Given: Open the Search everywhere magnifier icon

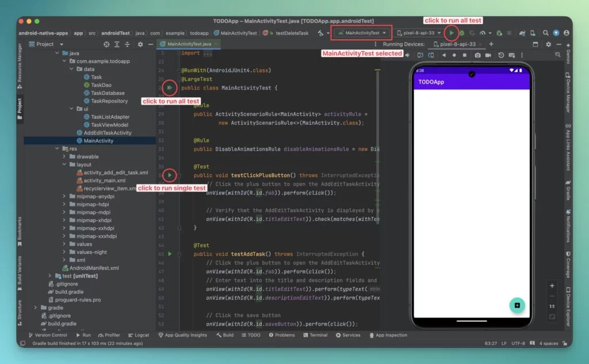Looking at the screenshot, I should coord(545,33).
